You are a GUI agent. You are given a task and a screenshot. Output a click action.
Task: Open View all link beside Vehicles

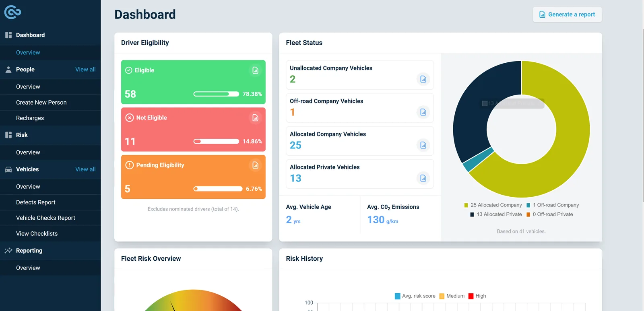coord(85,169)
